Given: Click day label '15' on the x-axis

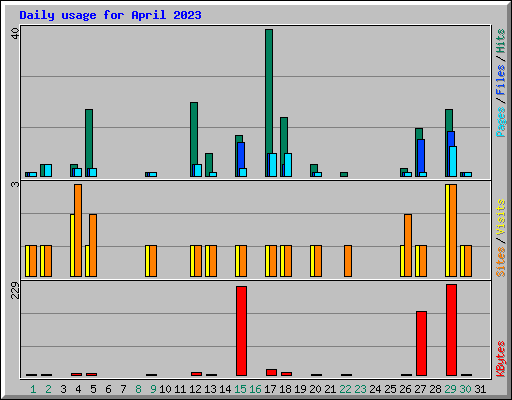Looking at the screenshot, I should point(240,389).
